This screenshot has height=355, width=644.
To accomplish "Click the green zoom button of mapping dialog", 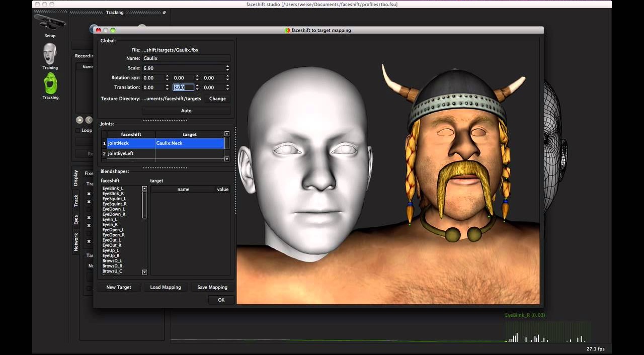I will (113, 30).
